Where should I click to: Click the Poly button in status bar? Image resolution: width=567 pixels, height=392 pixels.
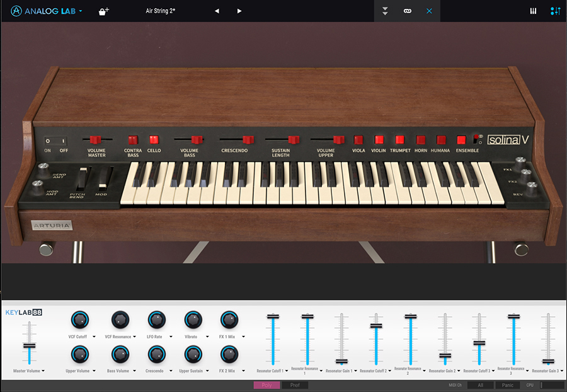[x=266, y=385]
